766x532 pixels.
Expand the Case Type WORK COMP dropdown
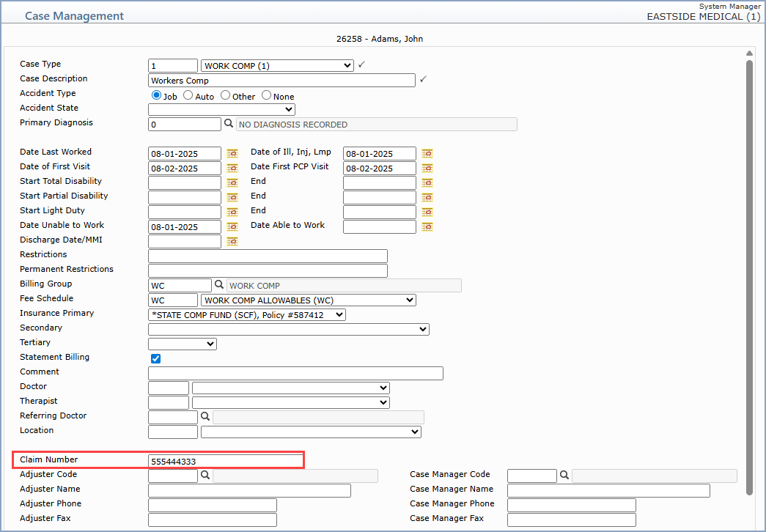pos(278,66)
